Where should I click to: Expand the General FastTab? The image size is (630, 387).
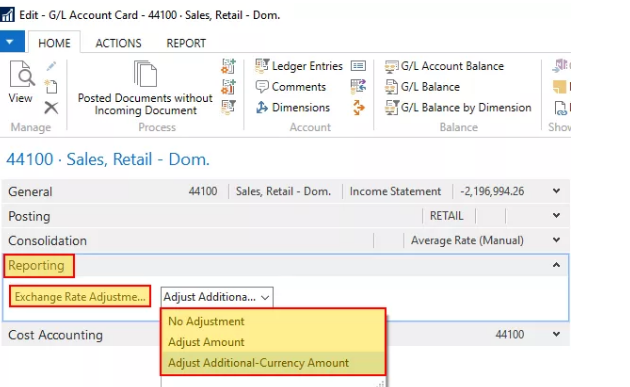click(285, 191)
